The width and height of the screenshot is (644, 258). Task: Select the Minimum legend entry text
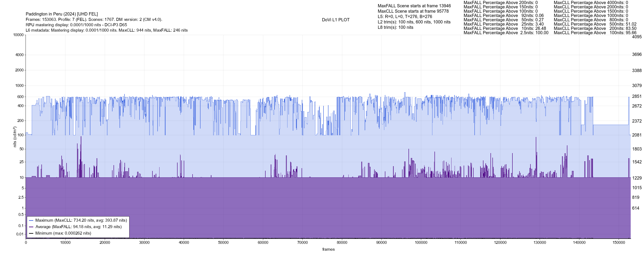[63, 233]
